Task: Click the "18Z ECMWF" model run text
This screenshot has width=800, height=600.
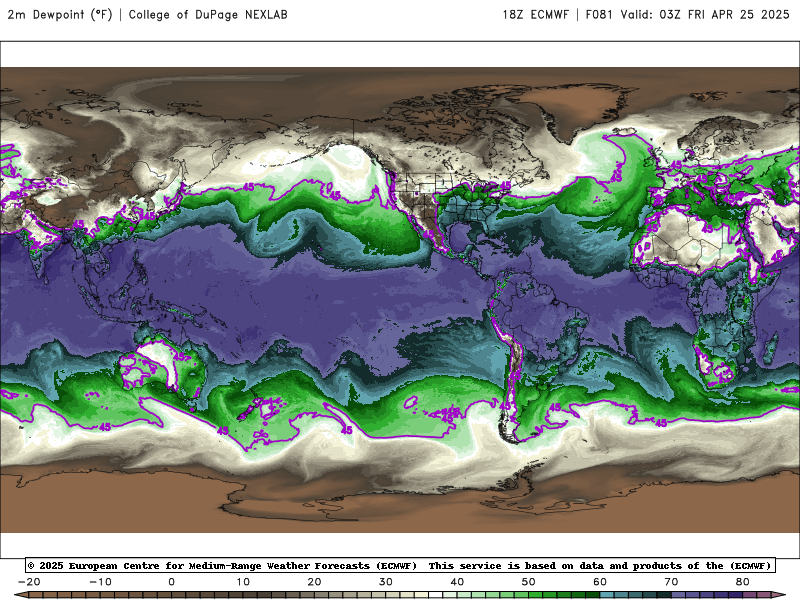Action: pos(535,15)
